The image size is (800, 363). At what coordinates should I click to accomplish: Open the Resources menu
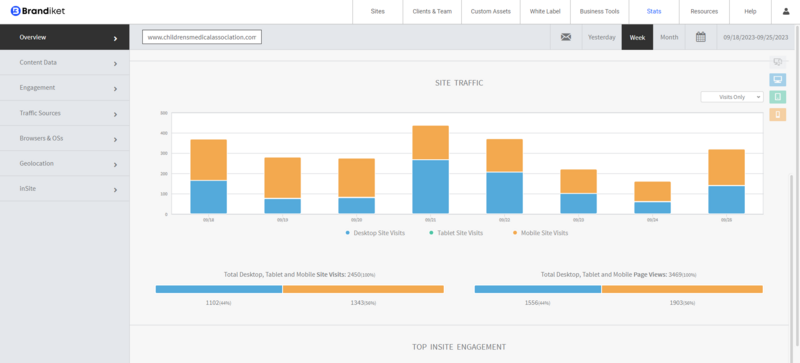tap(704, 11)
